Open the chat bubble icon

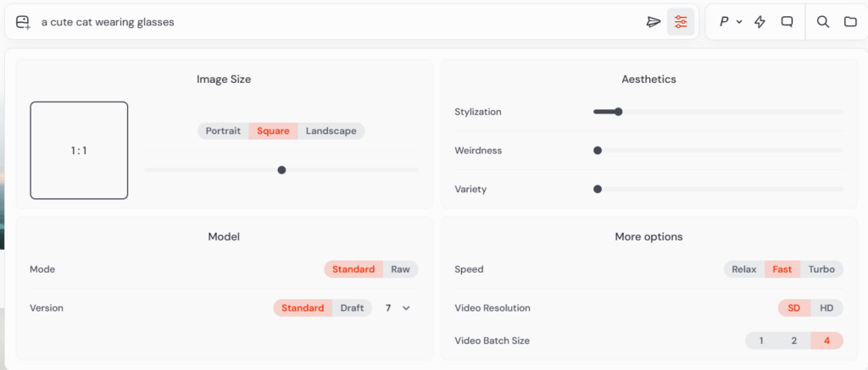coord(787,22)
